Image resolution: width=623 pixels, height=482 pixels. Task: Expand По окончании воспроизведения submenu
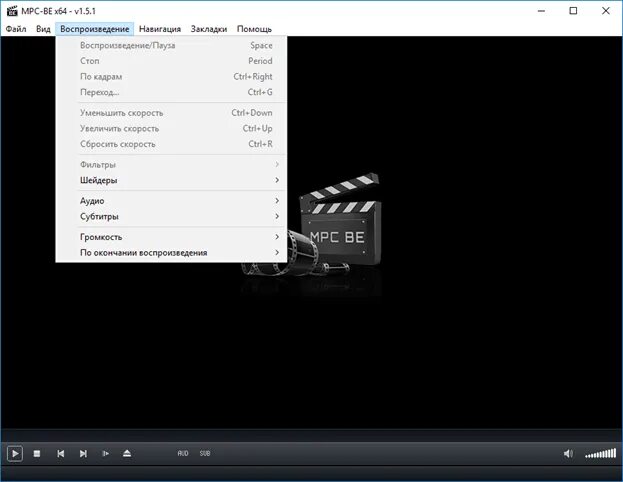pyautogui.click(x=171, y=253)
